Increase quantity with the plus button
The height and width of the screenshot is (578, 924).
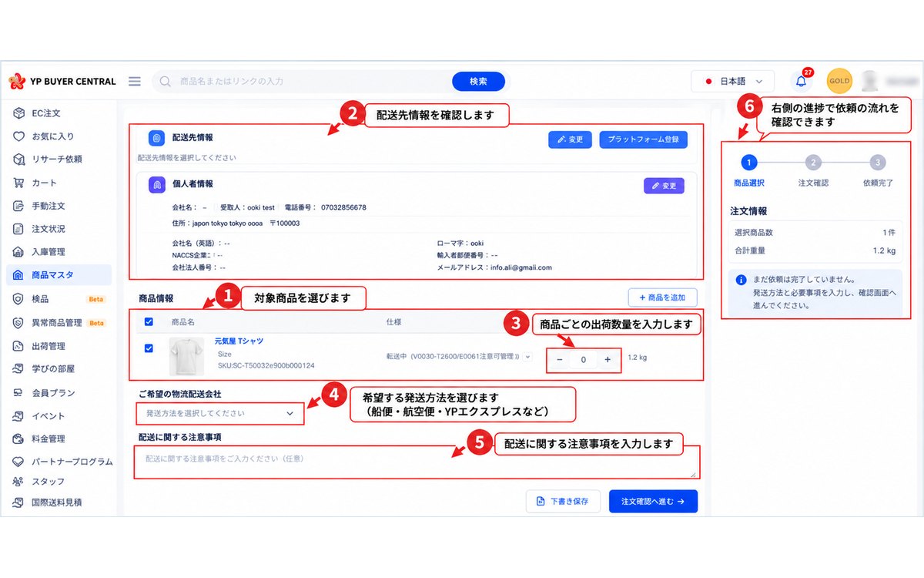point(608,360)
